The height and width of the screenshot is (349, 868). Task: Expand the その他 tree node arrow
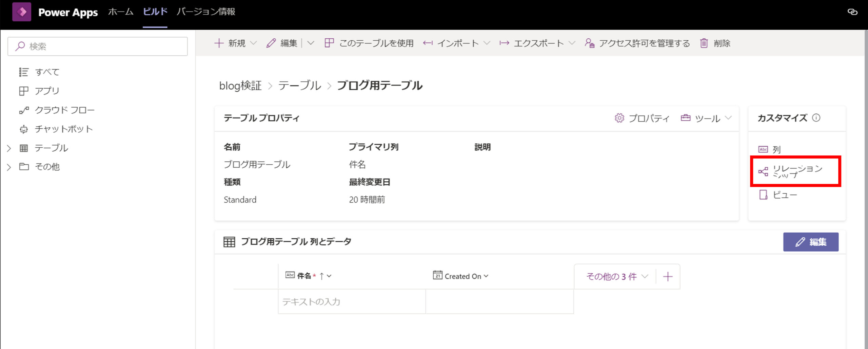(x=9, y=167)
